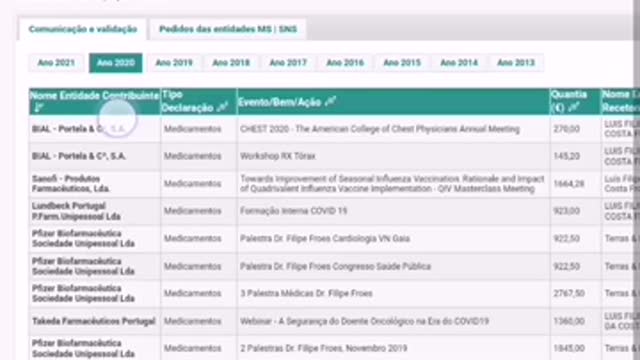This screenshot has width=640, height=360.
Task: Select Ano 2020 filter
Action: point(116,63)
